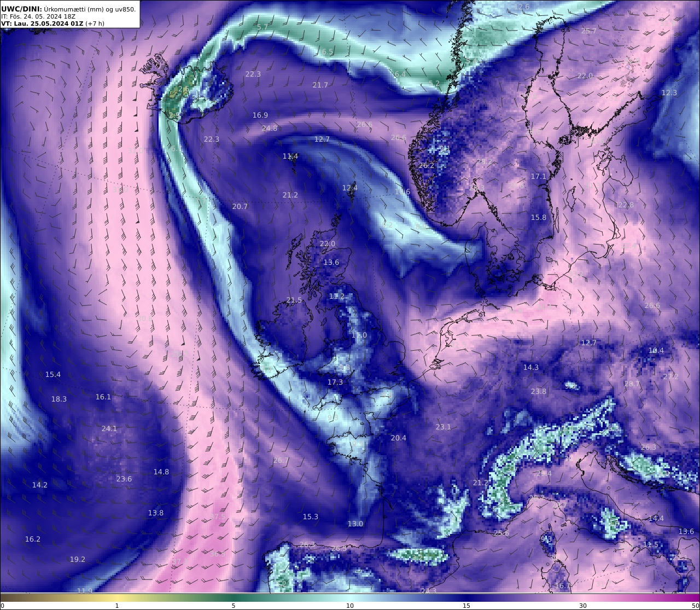The image size is (700, 610).
Task: Click the 17.3 map value
Action: click(x=335, y=382)
